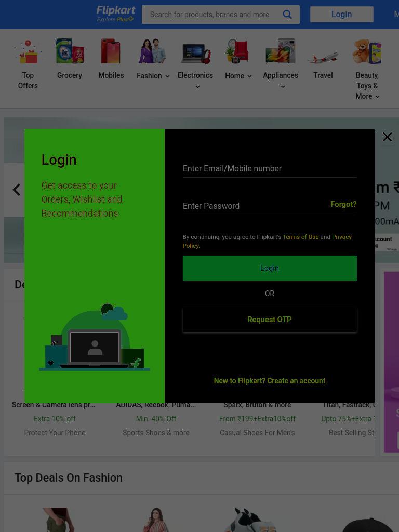Open the purple ad banner

click(391, 362)
